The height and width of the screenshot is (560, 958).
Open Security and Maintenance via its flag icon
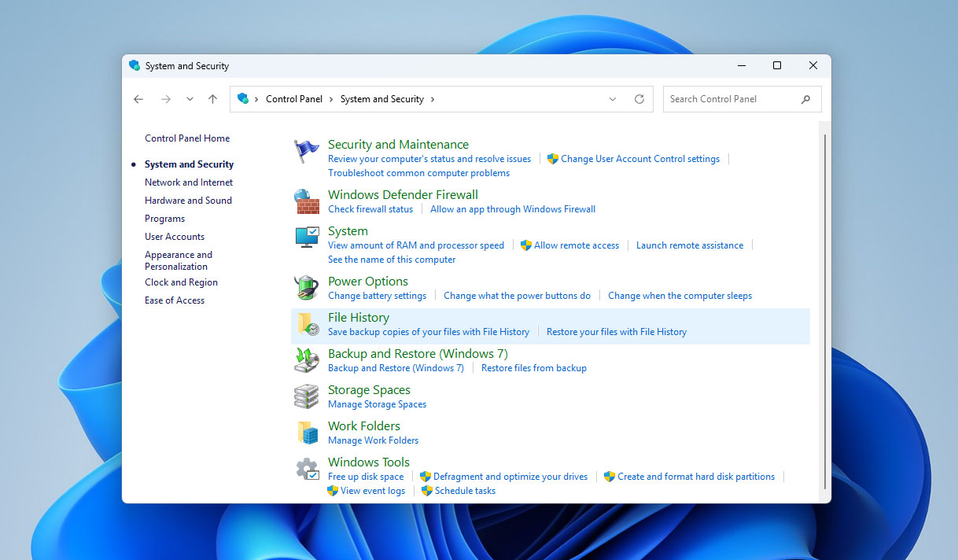[306, 149]
